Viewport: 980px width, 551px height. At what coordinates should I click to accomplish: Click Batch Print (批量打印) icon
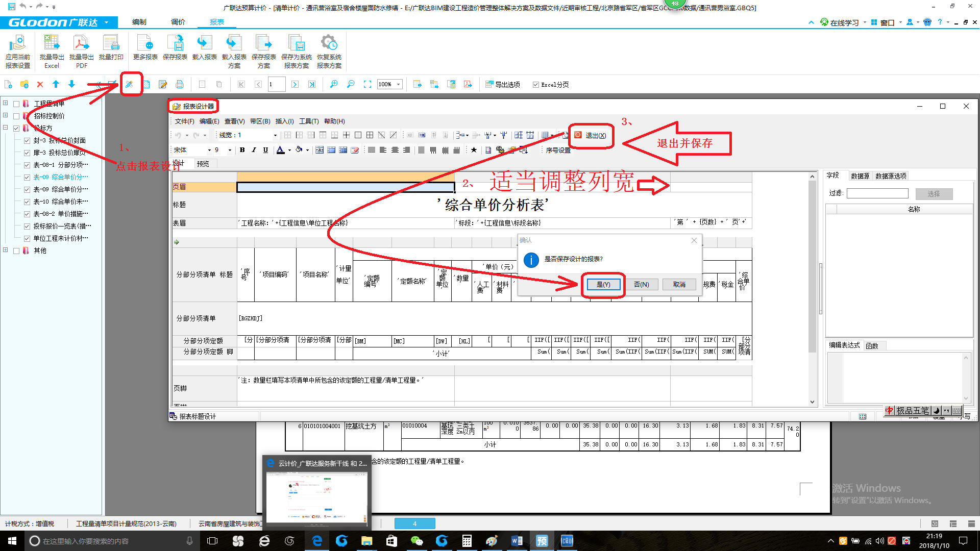tap(111, 47)
